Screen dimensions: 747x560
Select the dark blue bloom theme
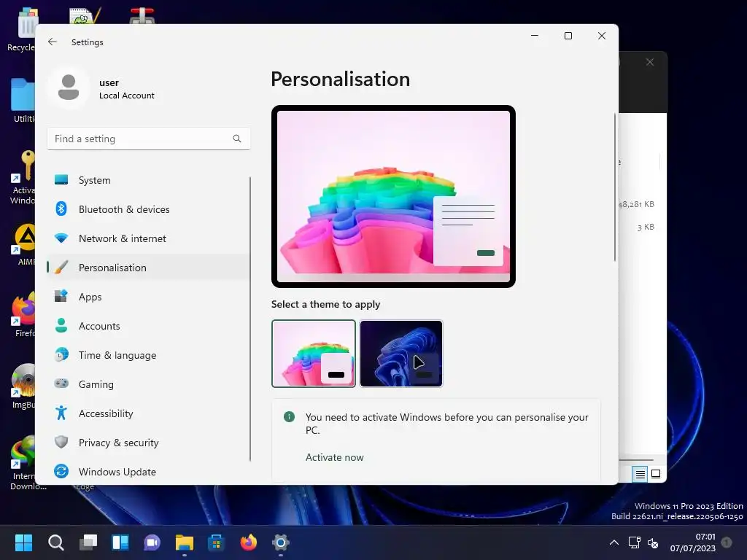pos(401,354)
